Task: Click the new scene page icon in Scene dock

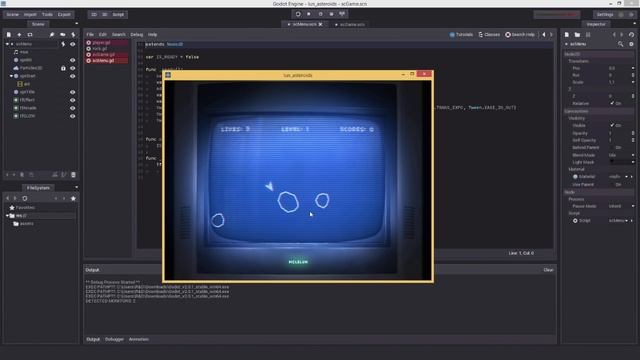Action: pyautogui.click(x=9, y=35)
